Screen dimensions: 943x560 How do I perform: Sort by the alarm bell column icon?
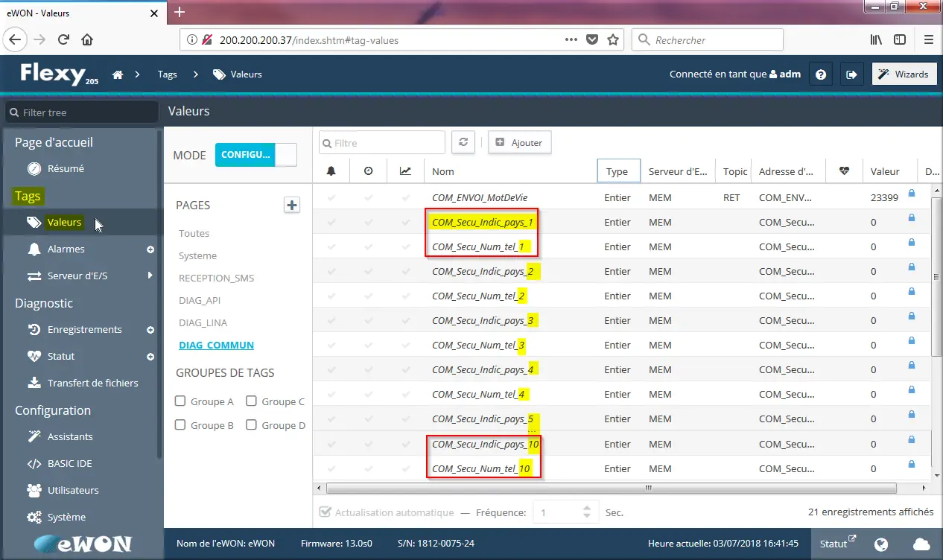(x=331, y=171)
